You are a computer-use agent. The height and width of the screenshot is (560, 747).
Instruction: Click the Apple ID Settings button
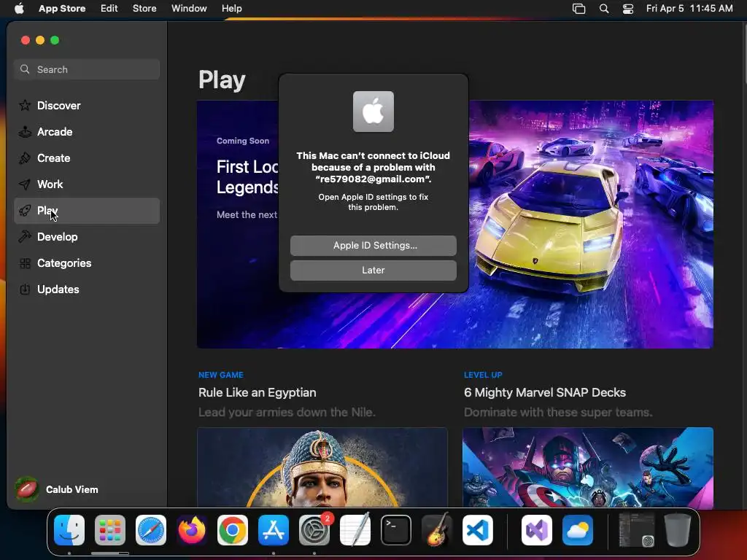373,245
